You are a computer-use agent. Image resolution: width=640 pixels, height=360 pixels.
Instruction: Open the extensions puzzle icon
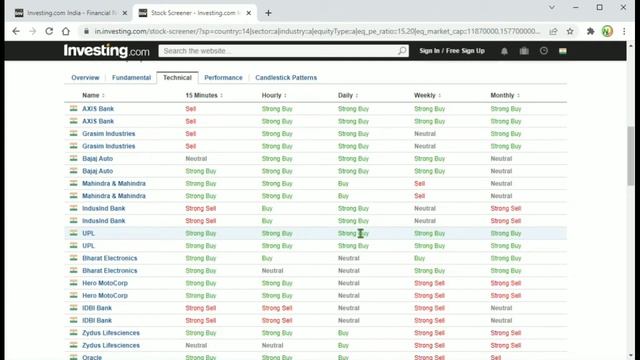tap(591, 31)
